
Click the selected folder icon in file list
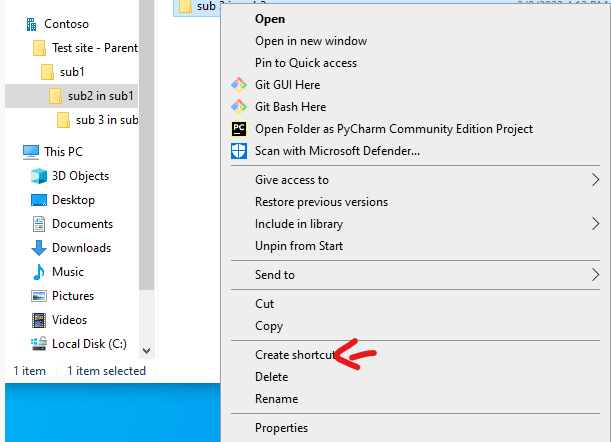pyautogui.click(x=185, y=6)
